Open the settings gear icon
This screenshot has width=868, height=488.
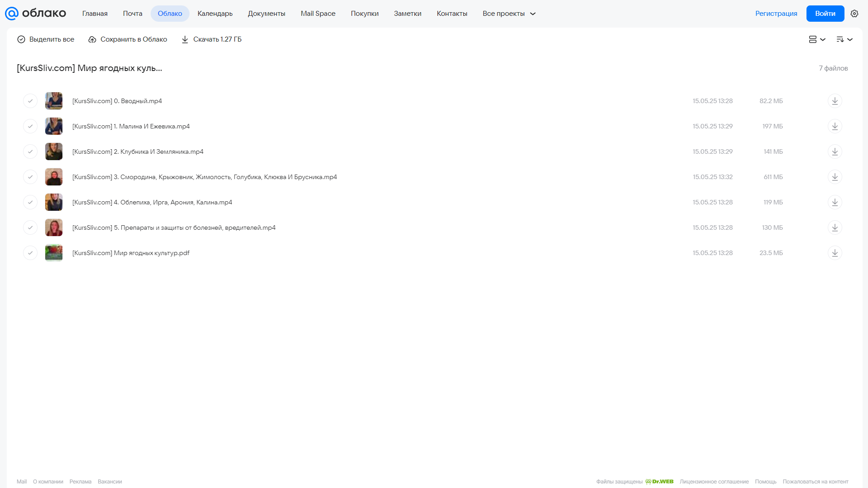click(854, 14)
